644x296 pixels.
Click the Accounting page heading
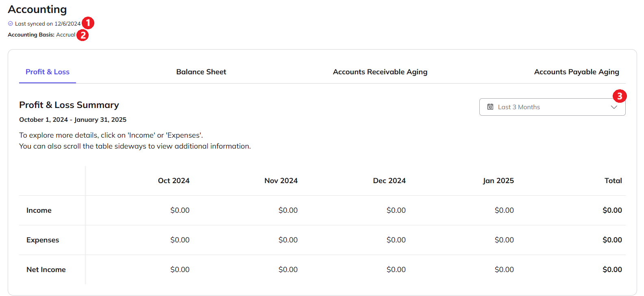click(37, 9)
